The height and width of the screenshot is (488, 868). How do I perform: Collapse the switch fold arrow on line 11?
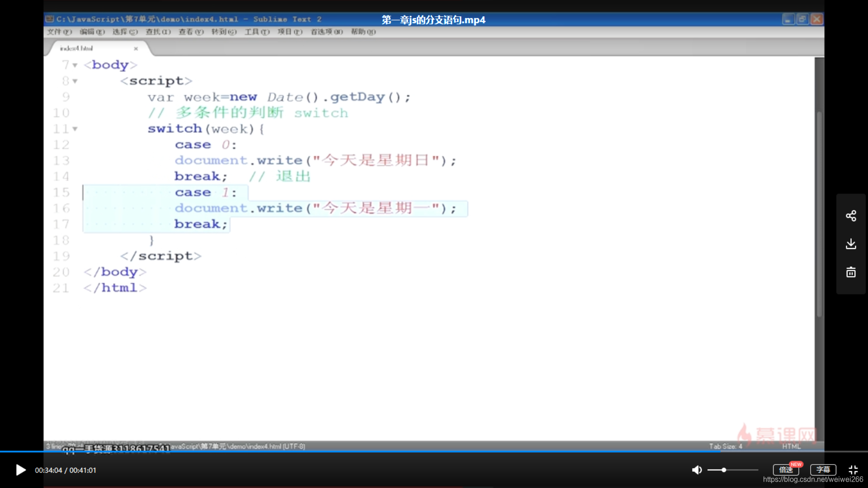[x=75, y=129]
